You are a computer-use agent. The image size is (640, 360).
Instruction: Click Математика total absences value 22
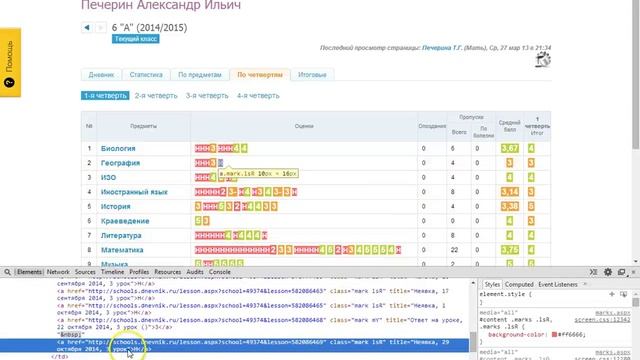tap(454, 250)
